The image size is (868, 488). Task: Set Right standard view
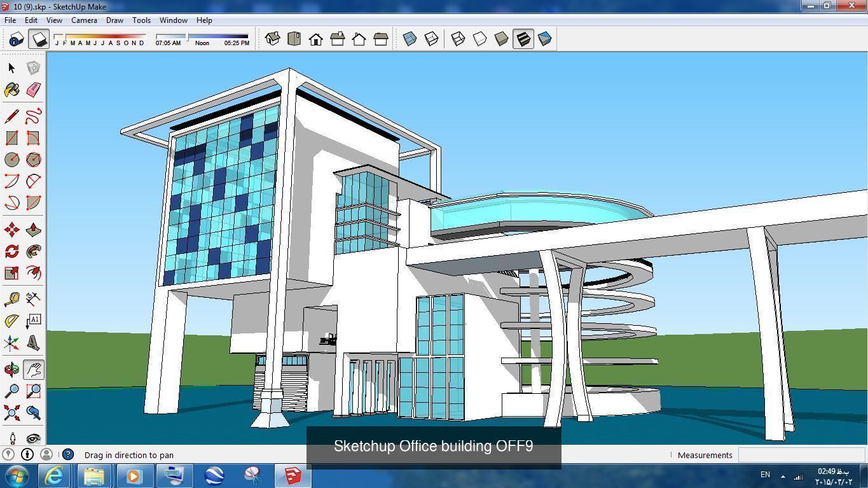[x=338, y=39]
